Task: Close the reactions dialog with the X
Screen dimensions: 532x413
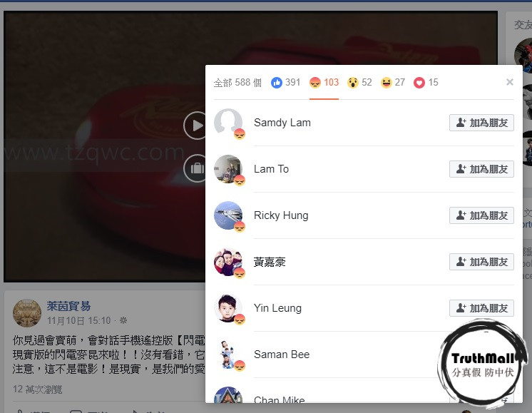Action: (509, 82)
